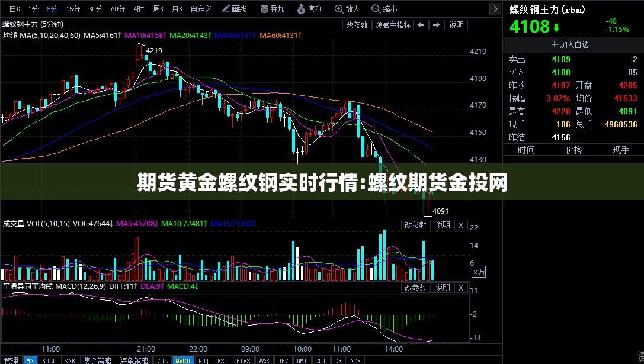This screenshot has height=364, width=644.
Task: Select the MA indicator tab
Action: [30, 360]
